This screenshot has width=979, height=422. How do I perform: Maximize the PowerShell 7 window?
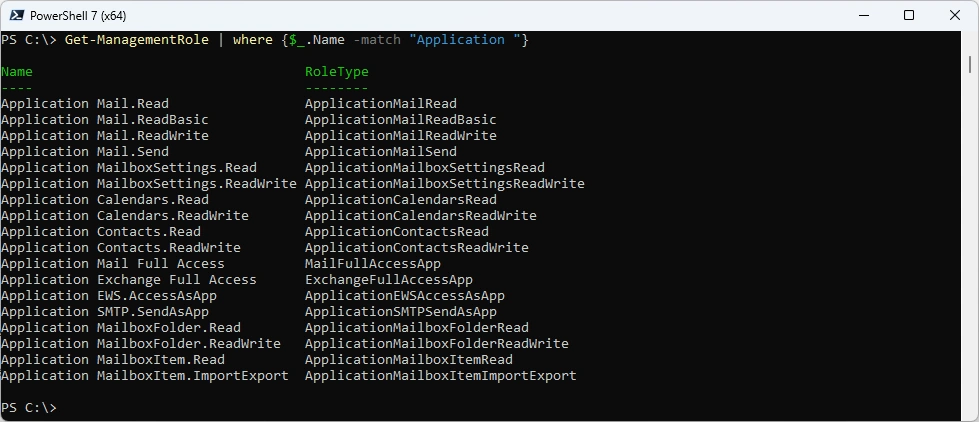908,15
